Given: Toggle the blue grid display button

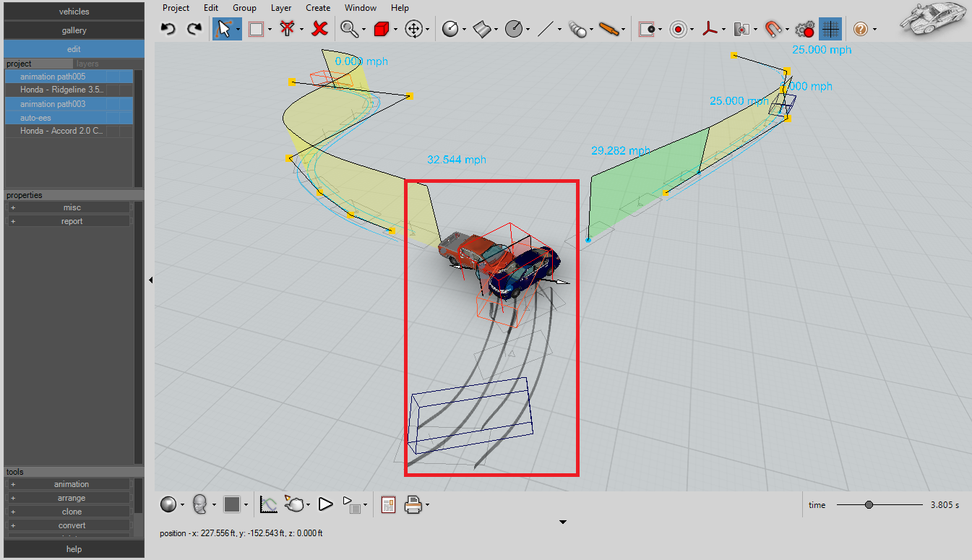Looking at the screenshot, I should 831,29.
